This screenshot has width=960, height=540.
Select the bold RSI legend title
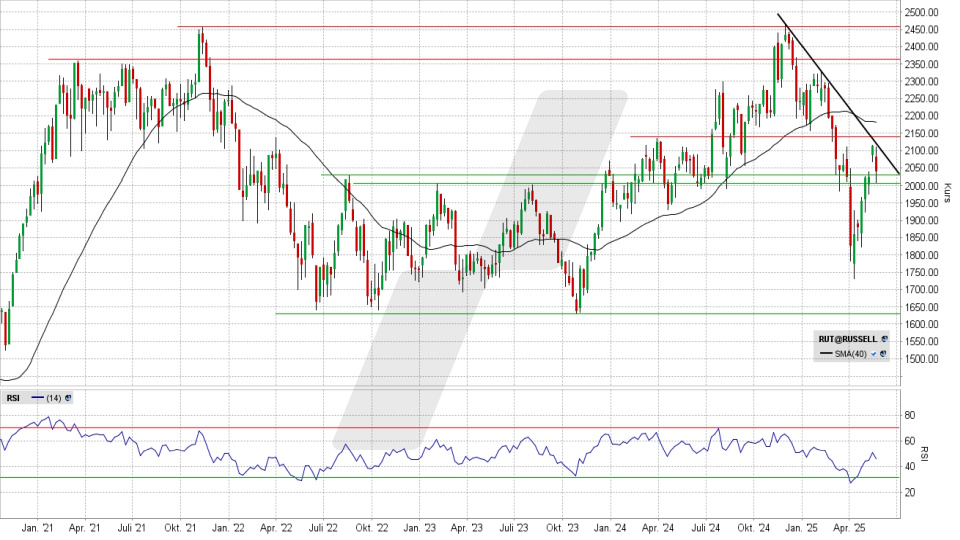13,398
